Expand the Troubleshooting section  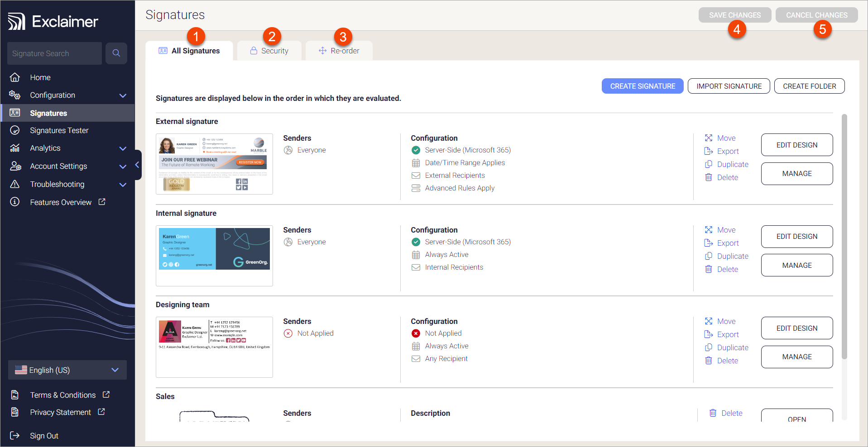123,185
